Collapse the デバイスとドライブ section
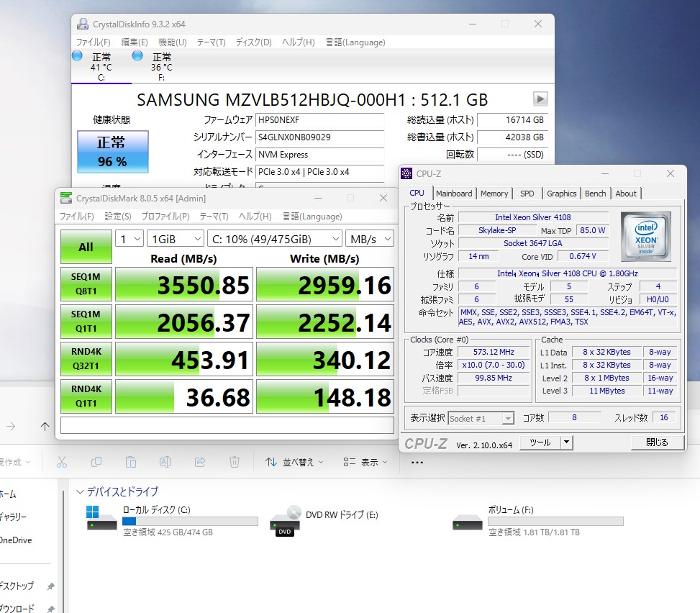The width and height of the screenshot is (700, 613). 80,491
